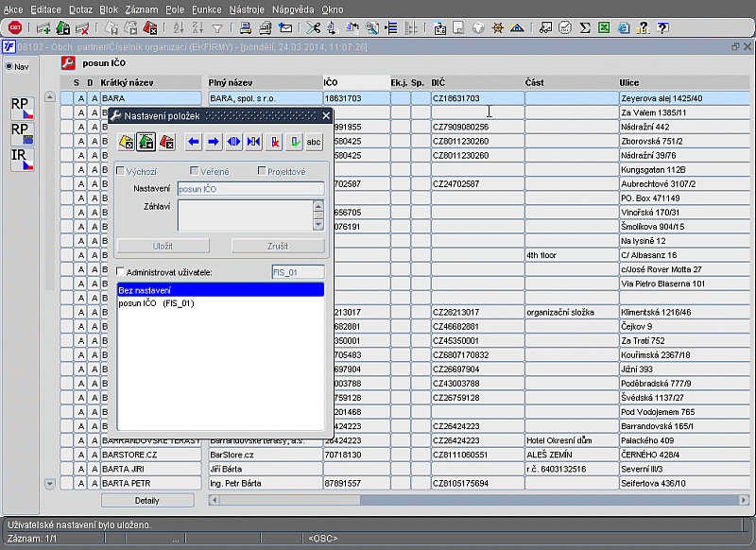Click the CZ18631703 DIČ cell
Screen dimensions: 756x550
click(477, 98)
